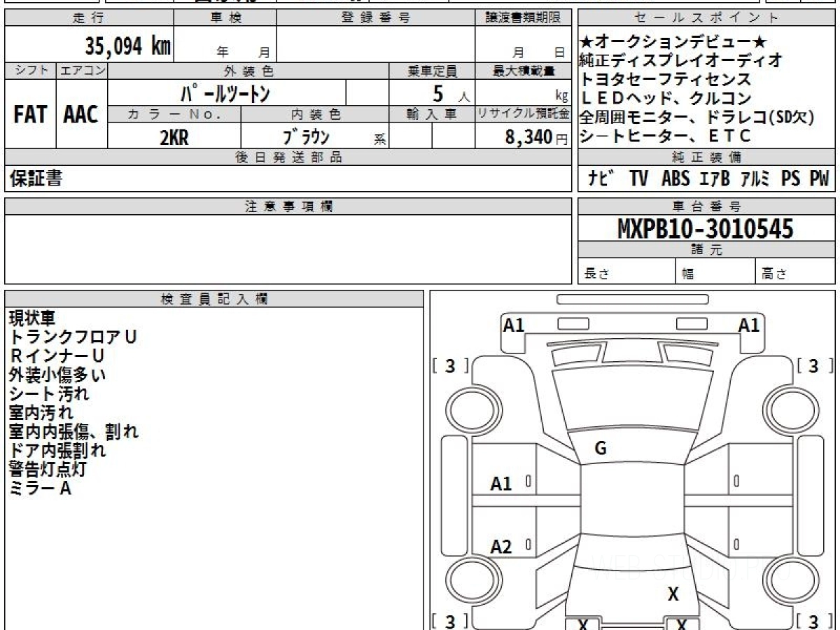Select the 純正ディスプレイオーディオ line
The width and height of the screenshot is (840, 630).
coord(681,60)
